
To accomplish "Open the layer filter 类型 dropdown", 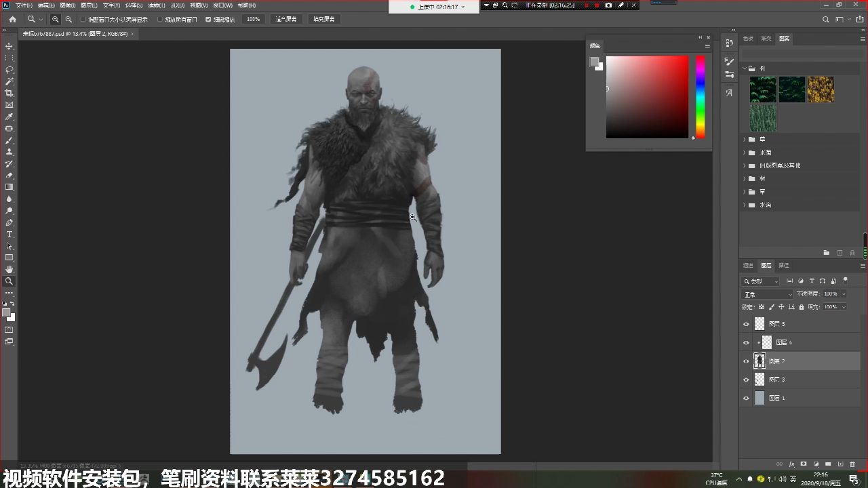I will coord(761,281).
